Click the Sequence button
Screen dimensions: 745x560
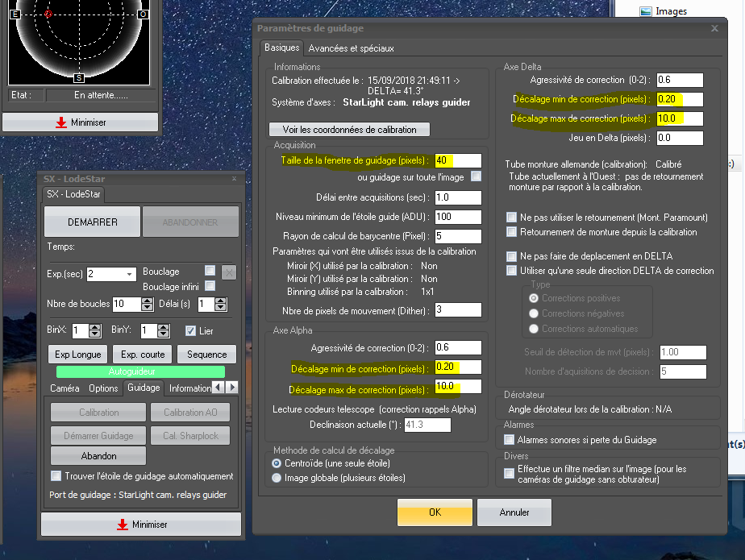tap(206, 355)
